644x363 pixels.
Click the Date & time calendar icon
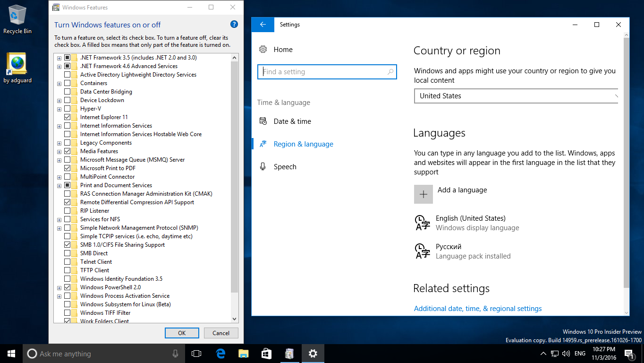(x=263, y=121)
